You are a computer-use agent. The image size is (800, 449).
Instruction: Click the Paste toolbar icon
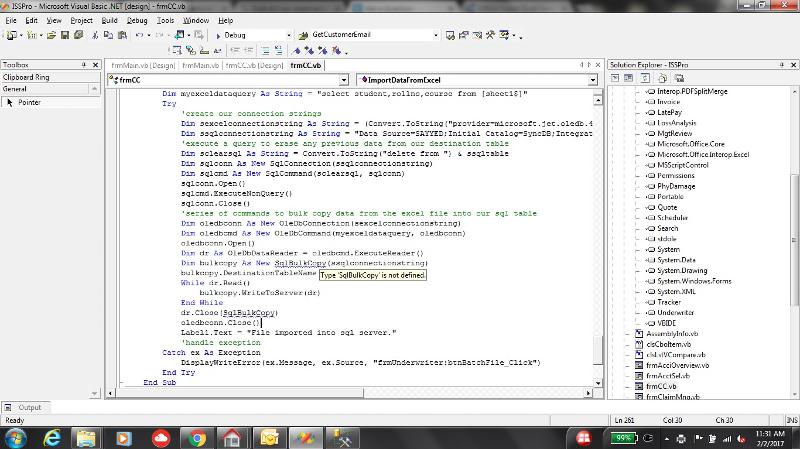click(122, 35)
